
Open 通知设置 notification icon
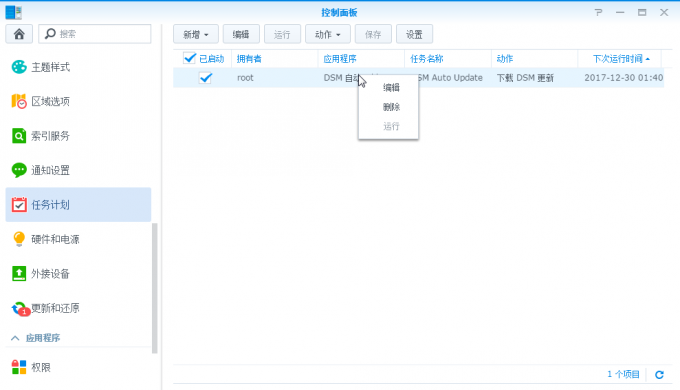[19, 170]
